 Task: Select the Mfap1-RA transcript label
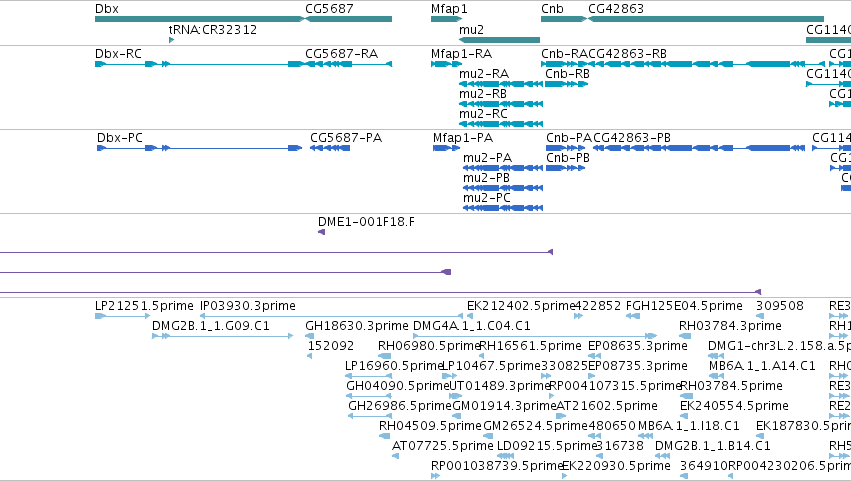click(x=461, y=54)
